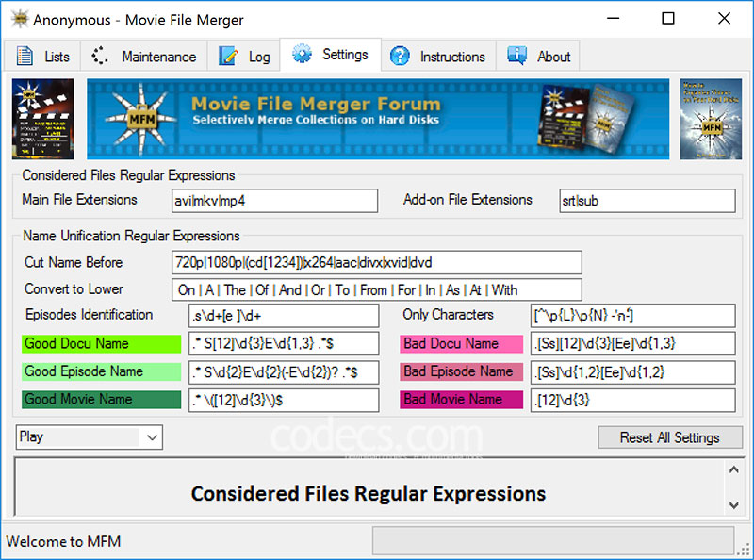Click the Considered Files Regular Expressions heading in help panel
This screenshot has height=560, width=754.
click(369, 494)
